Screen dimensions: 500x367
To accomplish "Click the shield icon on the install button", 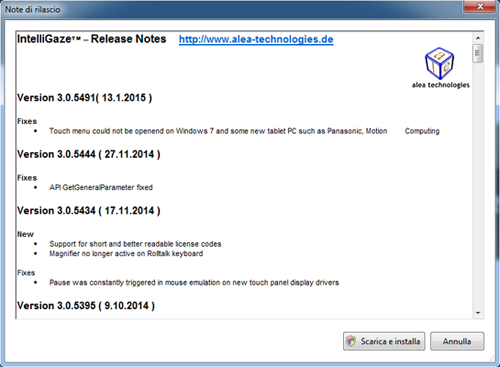I will tap(351, 341).
